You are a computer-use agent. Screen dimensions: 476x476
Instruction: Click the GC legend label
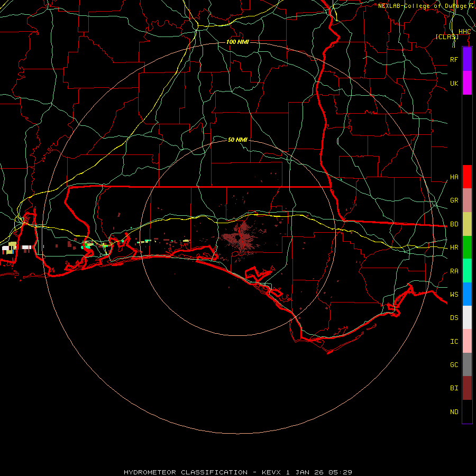(x=454, y=365)
